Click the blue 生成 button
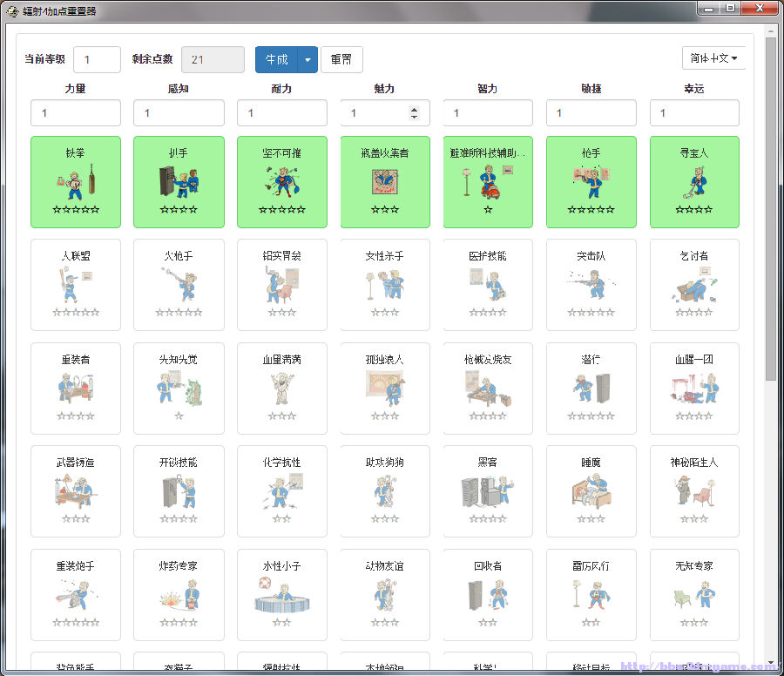 [276, 60]
